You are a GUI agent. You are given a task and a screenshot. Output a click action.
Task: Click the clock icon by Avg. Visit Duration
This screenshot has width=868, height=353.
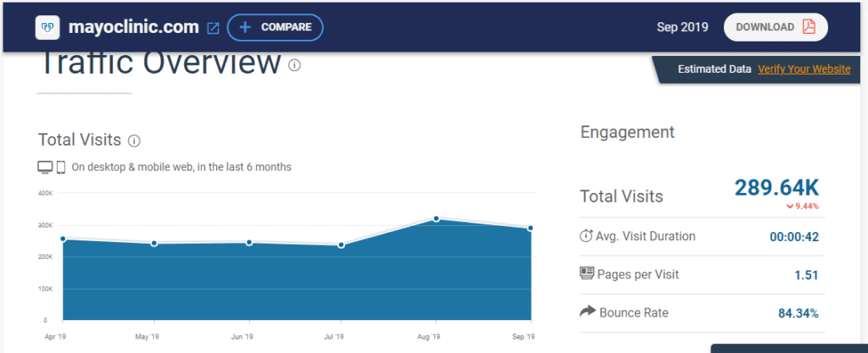(x=586, y=236)
